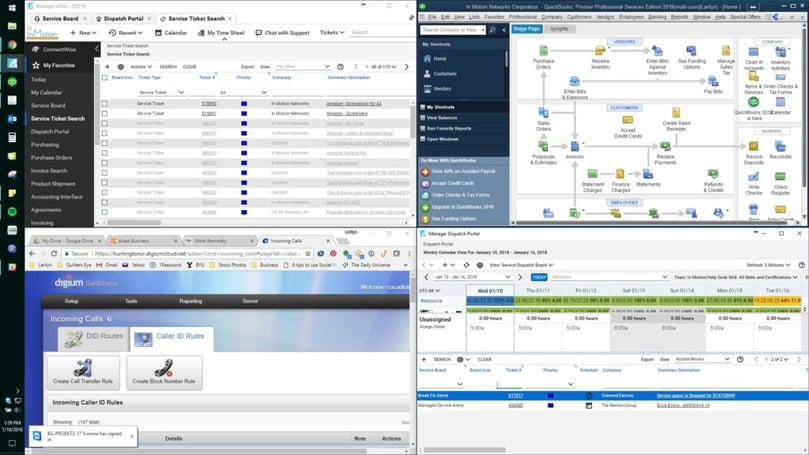The width and height of the screenshot is (809, 455).
Task: Click Windows Start button
Action: 12,8
